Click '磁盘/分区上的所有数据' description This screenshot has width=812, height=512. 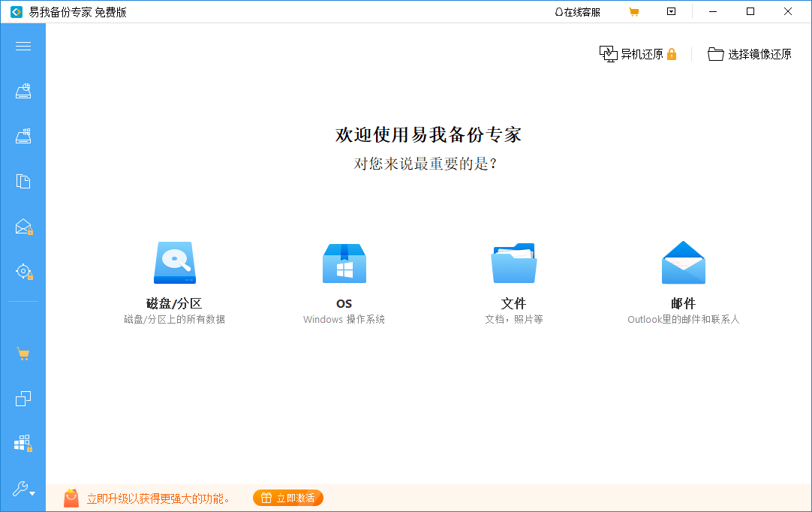coord(175,319)
